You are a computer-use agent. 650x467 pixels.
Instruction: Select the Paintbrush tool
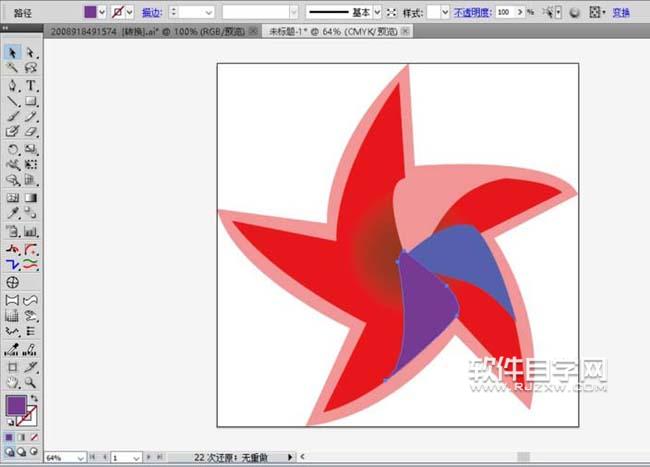[12, 116]
